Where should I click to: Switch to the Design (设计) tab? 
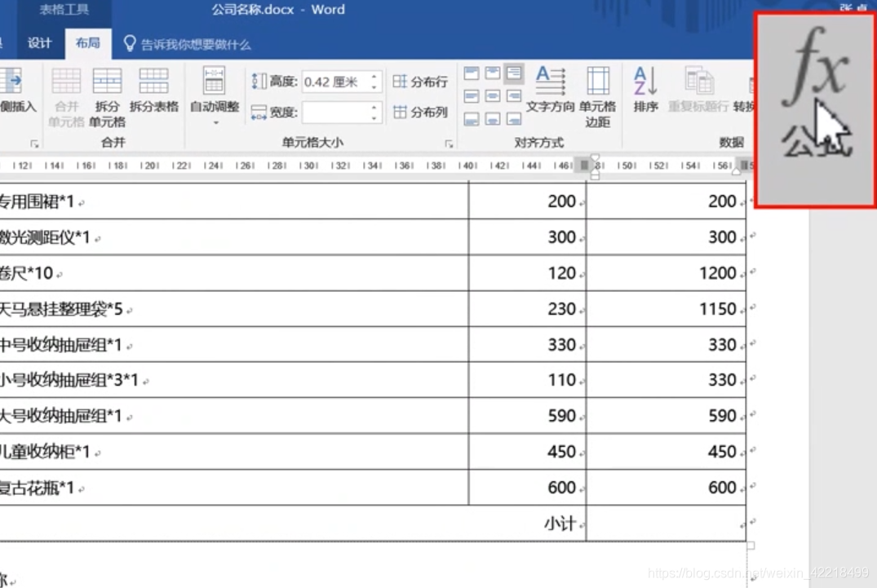(x=40, y=43)
